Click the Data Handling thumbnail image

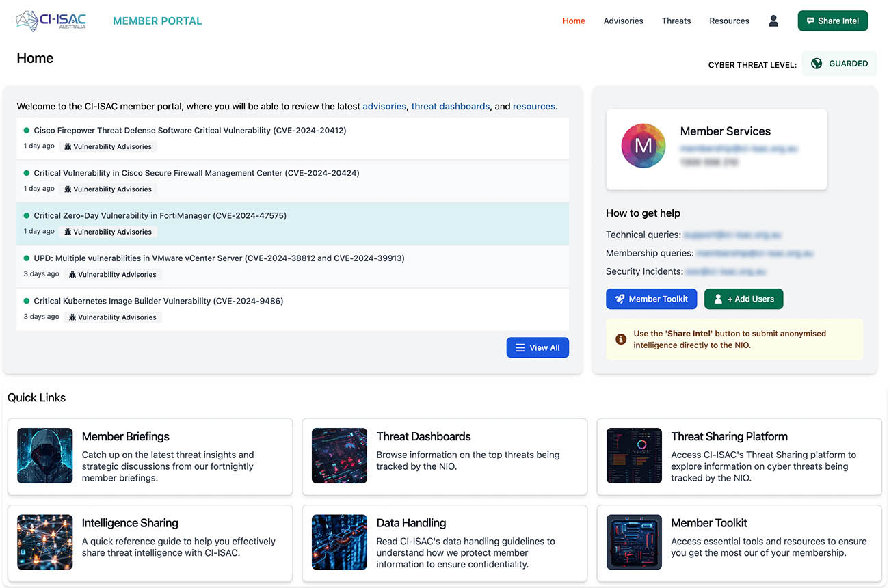(x=340, y=542)
